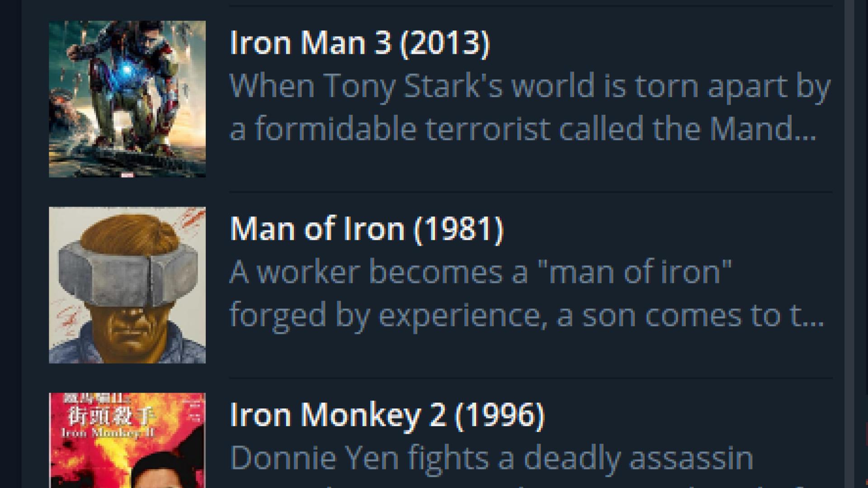Click the results list vertical scrollbar
Image resolution: width=868 pixels, height=488 pixels.
(x=849, y=244)
